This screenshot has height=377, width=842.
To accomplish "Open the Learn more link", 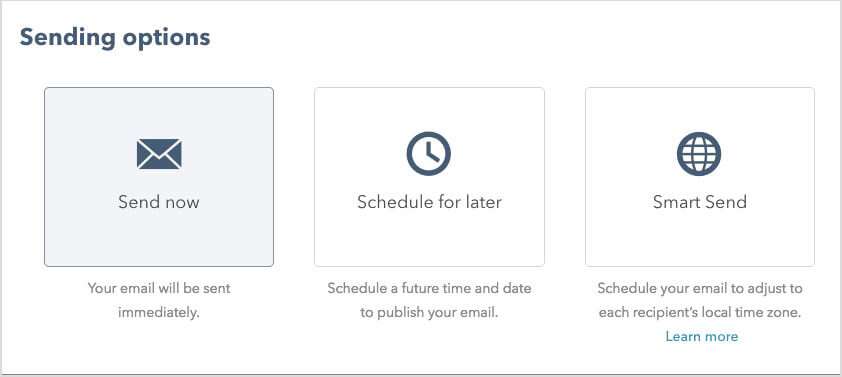I will [x=702, y=337].
